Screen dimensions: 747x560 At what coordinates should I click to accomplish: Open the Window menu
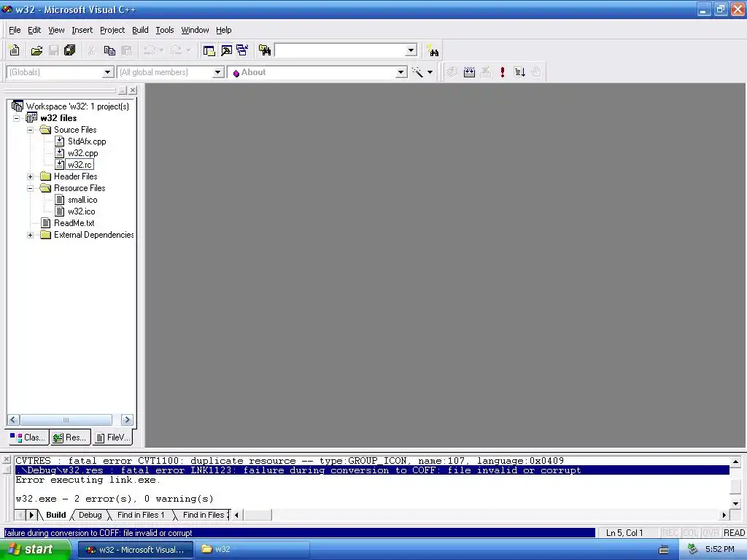click(x=195, y=30)
